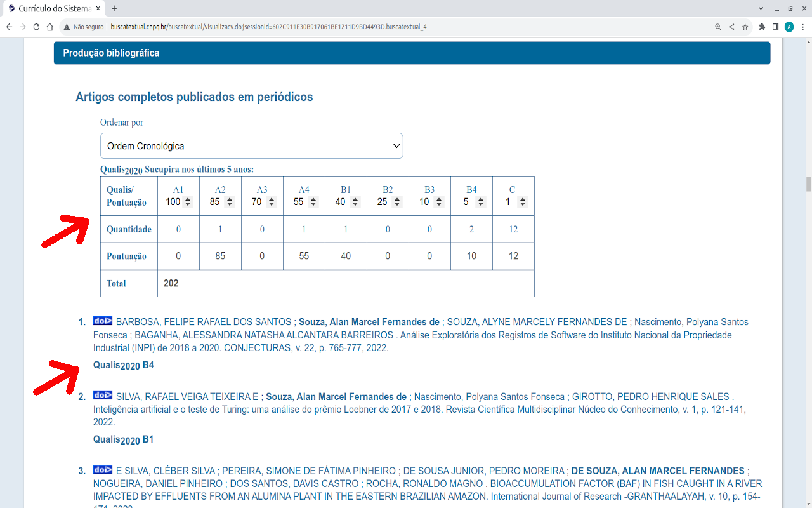
Task: Open DOI badge for the SILVA, RAFAEL article
Action: coord(103,395)
